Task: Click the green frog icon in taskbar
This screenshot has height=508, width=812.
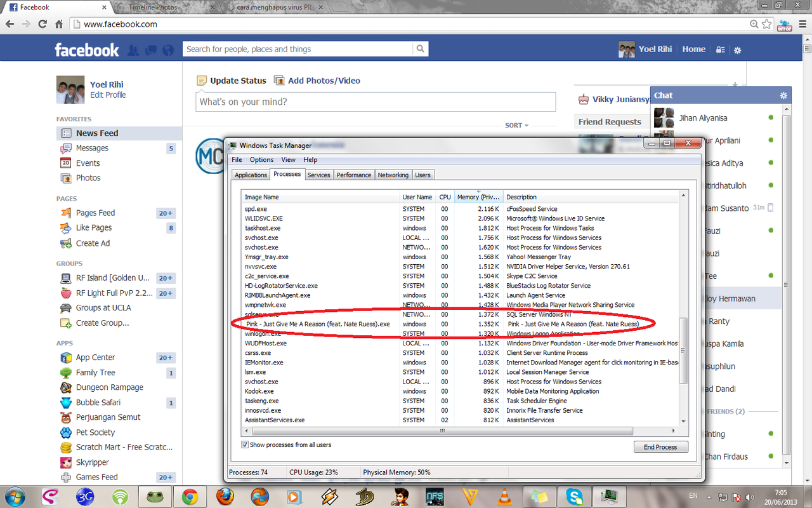Action: pyautogui.click(x=154, y=497)
